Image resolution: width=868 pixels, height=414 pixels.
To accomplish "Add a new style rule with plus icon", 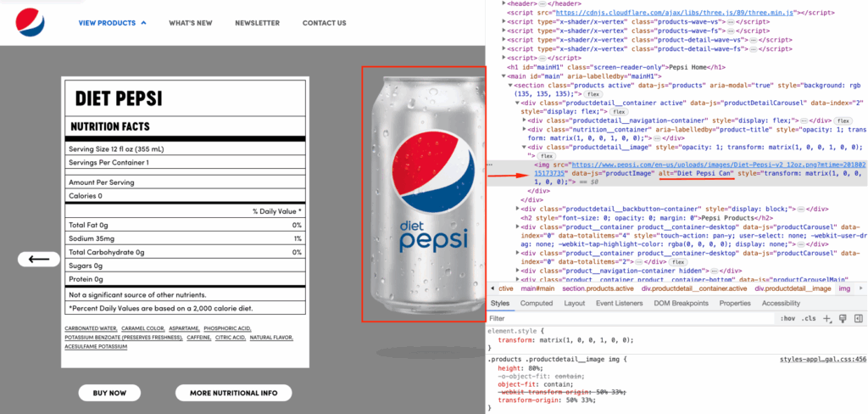I will 827,319.
